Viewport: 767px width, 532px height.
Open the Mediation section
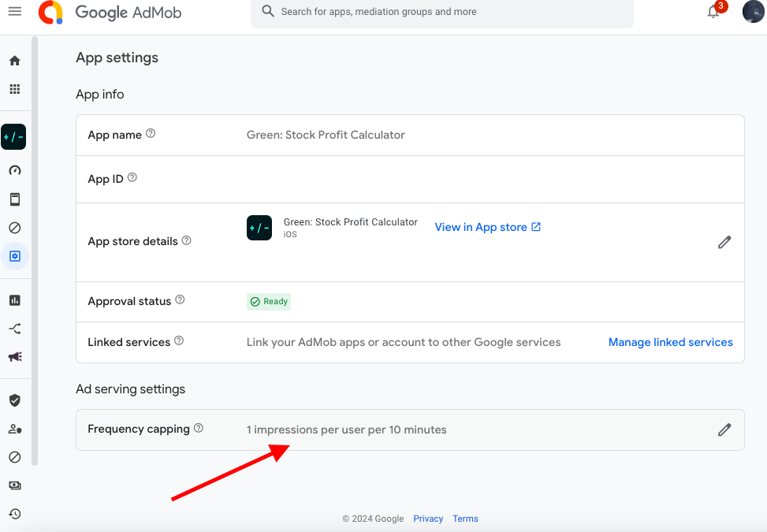[14, 328]
